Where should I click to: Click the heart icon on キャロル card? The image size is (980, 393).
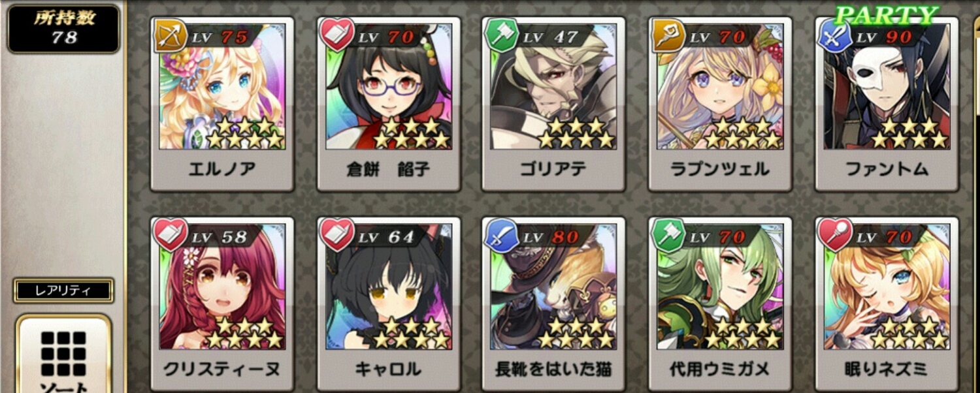336,235
